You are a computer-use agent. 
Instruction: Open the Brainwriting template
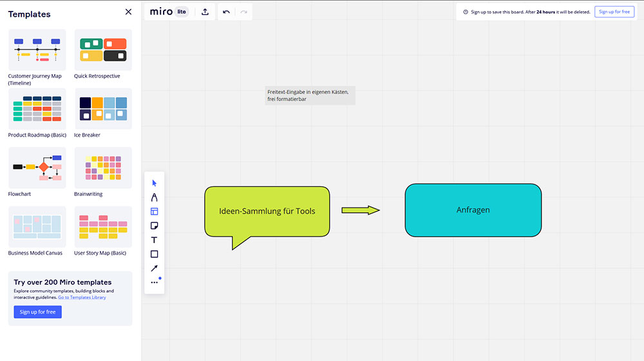point(103,168)
